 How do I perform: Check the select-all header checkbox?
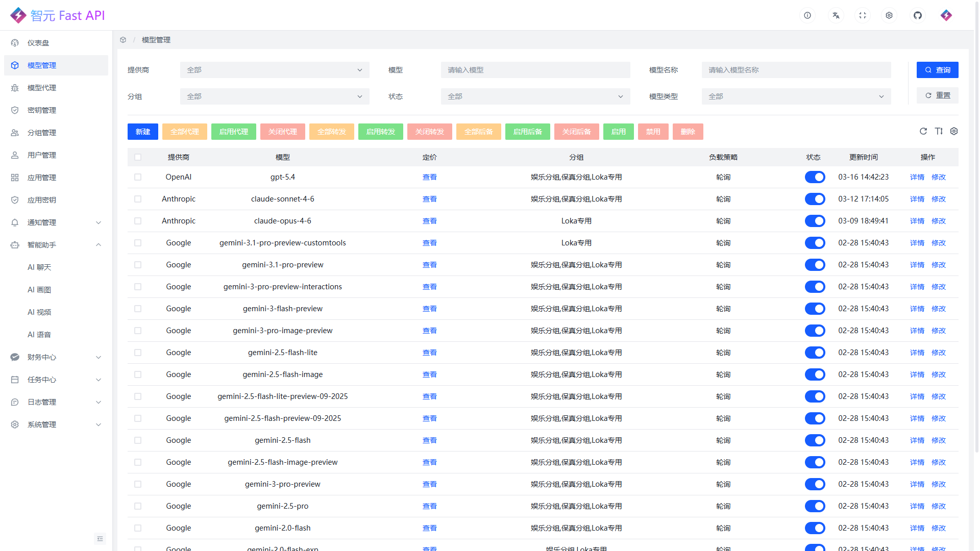[x=138, y=157]
